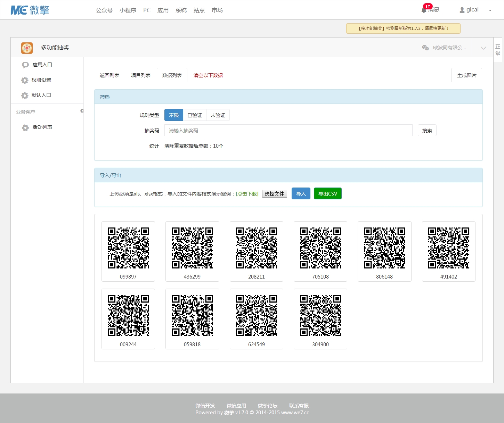
Task: Select 不限 rule type filter
Action: [x=174, y=115]
